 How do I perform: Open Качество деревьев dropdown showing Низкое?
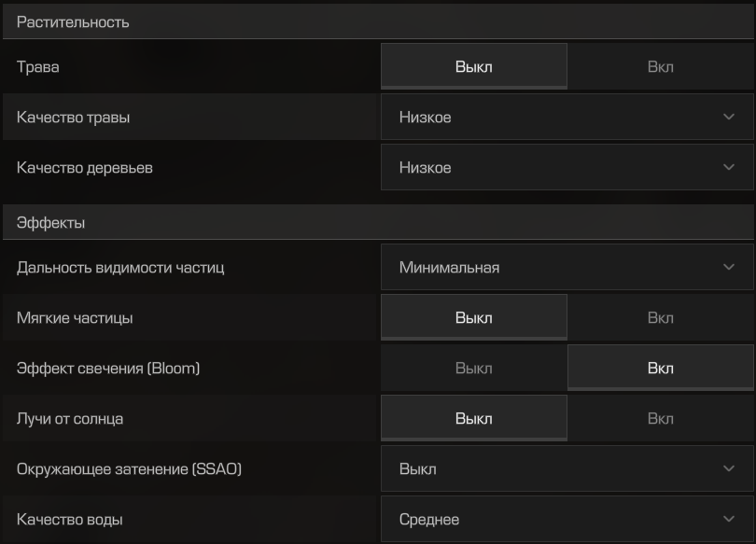tap(567, 167)
